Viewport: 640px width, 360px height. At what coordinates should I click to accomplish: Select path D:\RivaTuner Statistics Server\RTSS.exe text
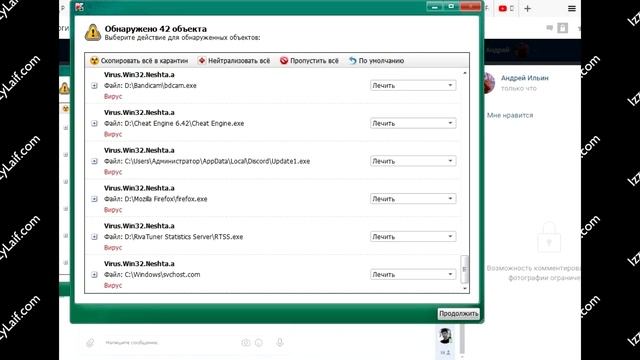[x=184, y=237]
